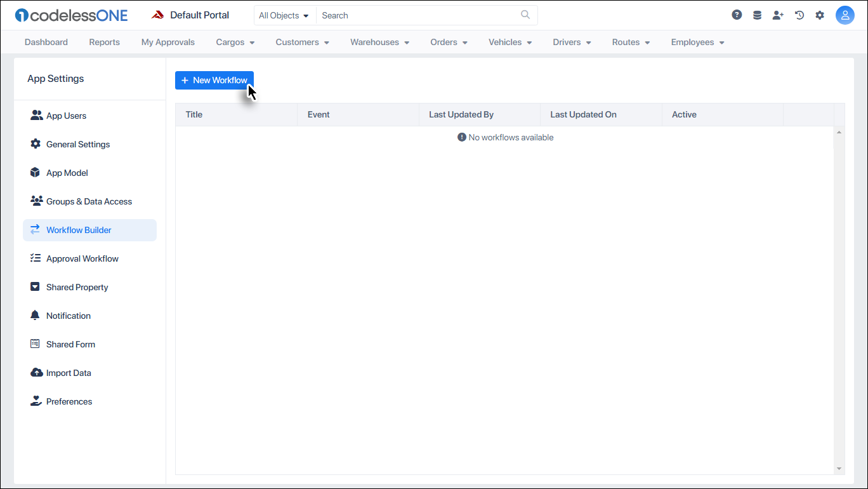Image resolution: width=868 pixels, height=489 pixels.
Task: Click the 'No workflows available' message
Action: click(x=506, y=137)
